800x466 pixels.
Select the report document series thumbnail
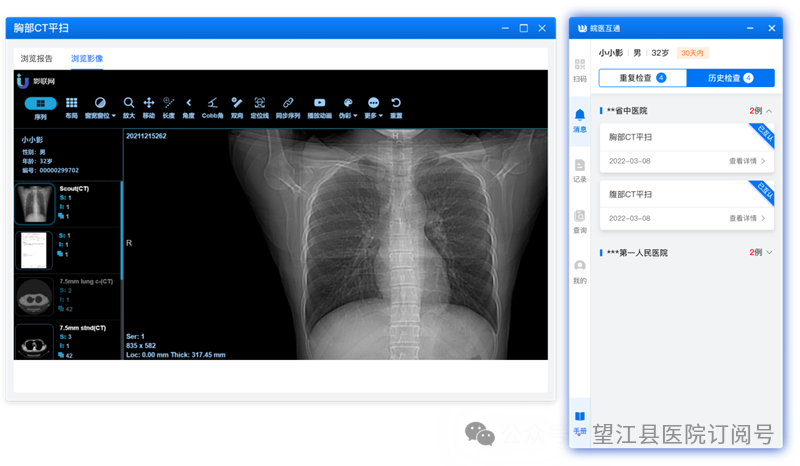point(35,250)
